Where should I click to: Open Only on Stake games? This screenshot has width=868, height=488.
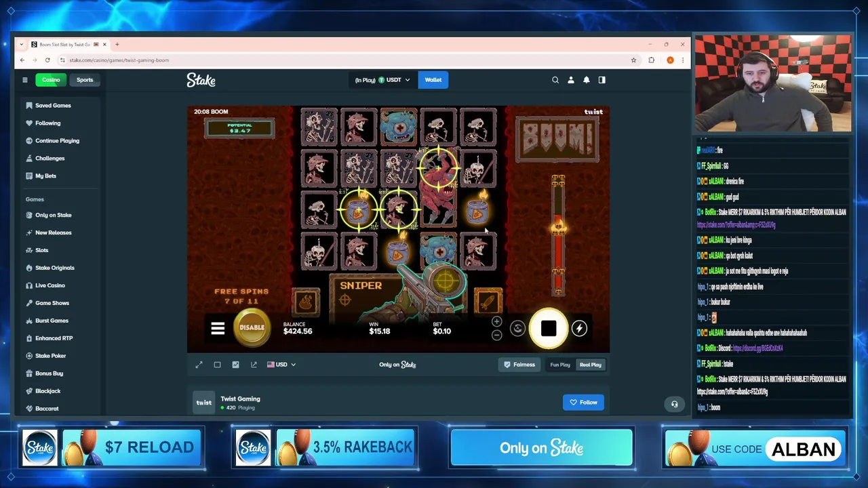point(53,216)
